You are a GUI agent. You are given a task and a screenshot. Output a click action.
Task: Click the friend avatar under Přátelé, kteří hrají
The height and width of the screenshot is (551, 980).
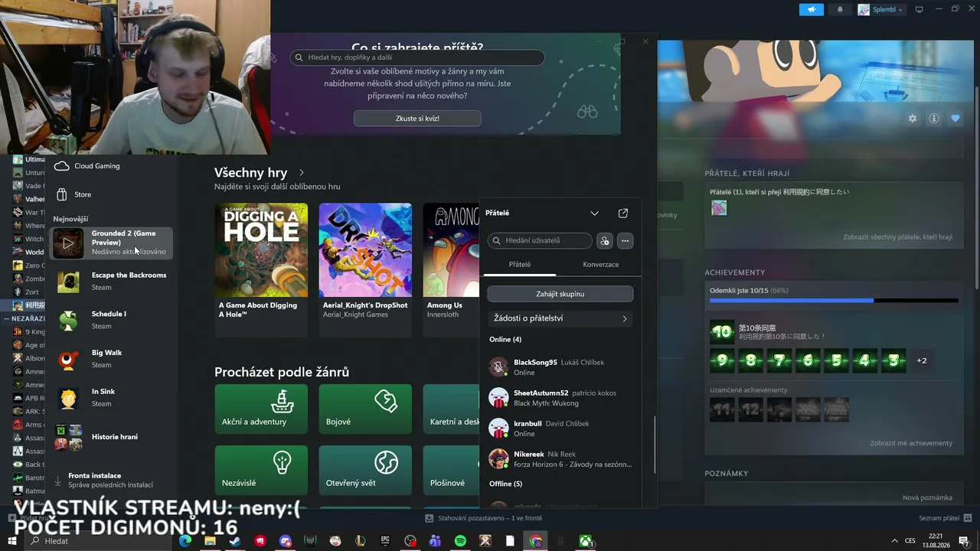719,208
